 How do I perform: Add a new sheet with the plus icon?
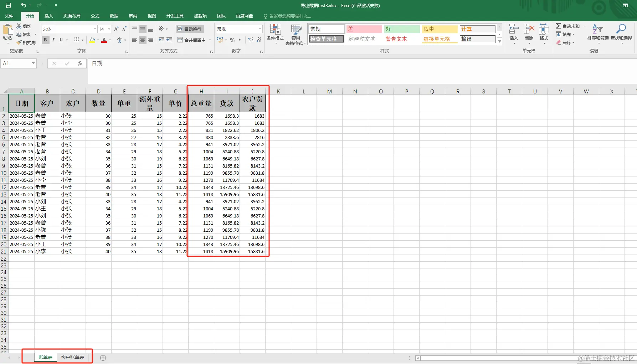[x=103, y=358]
